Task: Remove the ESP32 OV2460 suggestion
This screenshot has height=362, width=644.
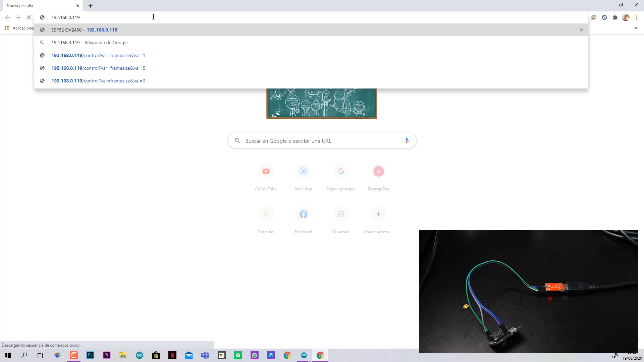Action: click(581, 29)
